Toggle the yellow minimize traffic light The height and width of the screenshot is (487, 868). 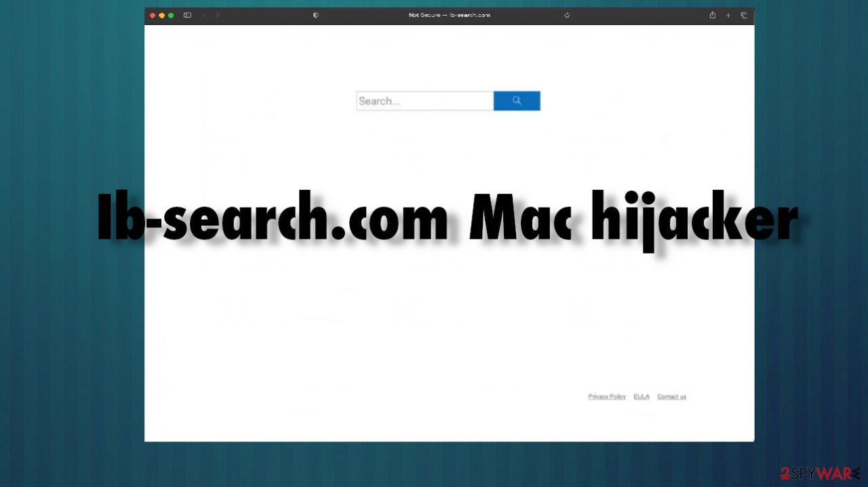[x=161, y=15]
